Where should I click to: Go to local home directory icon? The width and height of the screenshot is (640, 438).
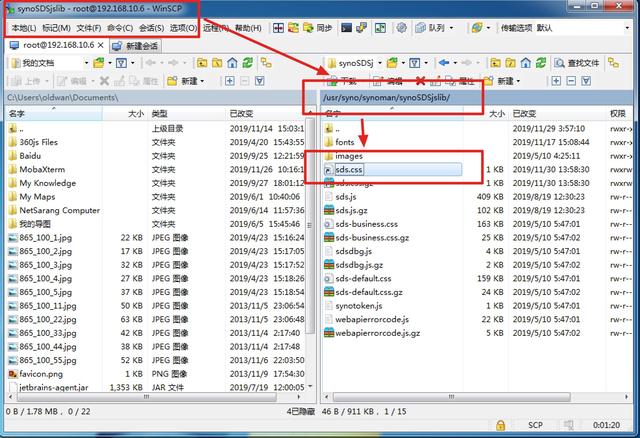coord(232,63)
